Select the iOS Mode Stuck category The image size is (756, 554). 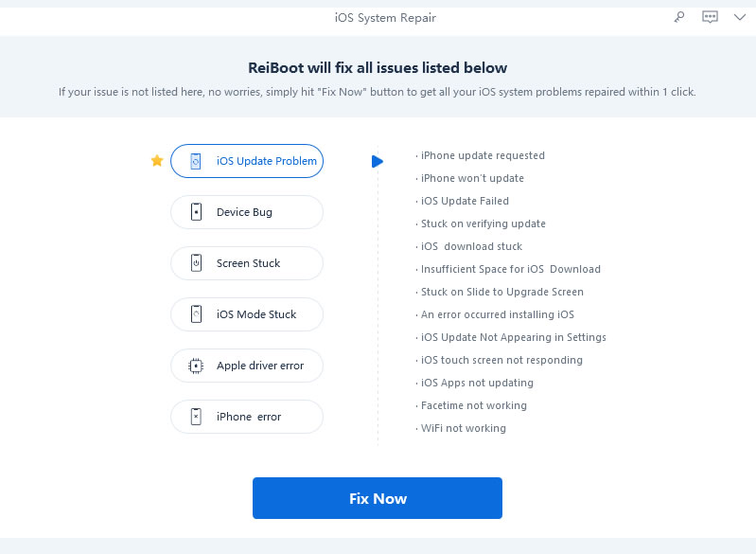point(247,314)
